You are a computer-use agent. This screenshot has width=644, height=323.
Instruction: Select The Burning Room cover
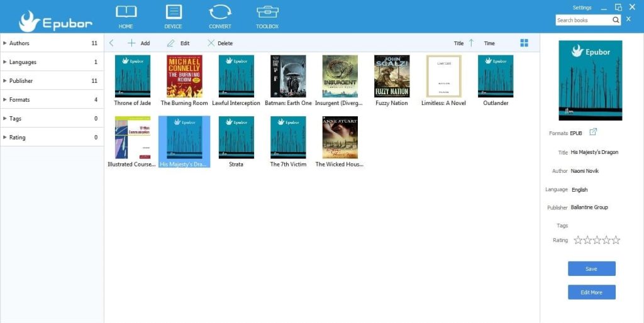(184, 76)
